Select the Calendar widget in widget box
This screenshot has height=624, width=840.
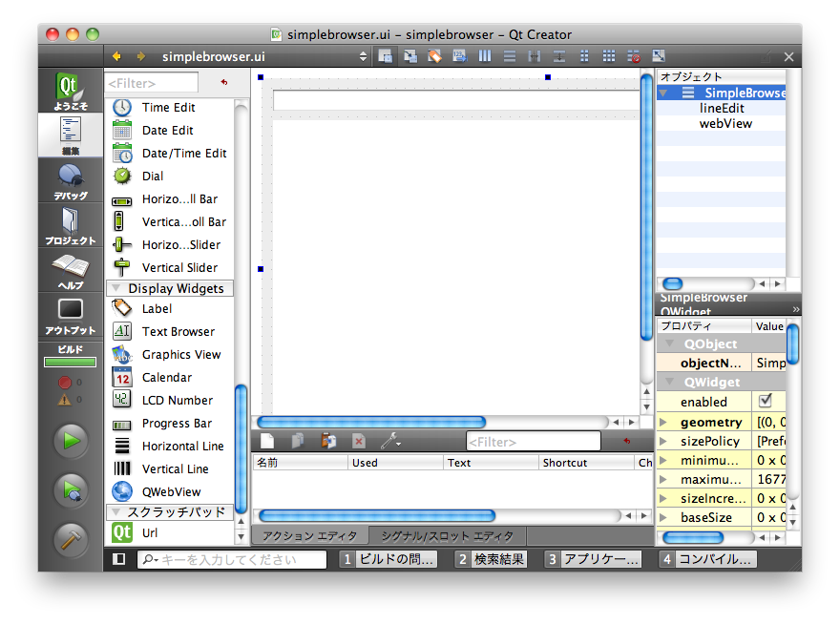pyautogui.click(x=166, y=378)
